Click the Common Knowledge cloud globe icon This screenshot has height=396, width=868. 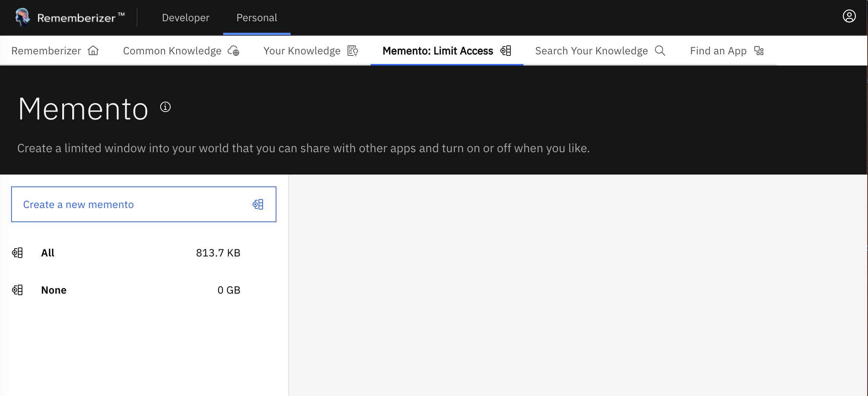pyautogui.click(x=234, y=51)
